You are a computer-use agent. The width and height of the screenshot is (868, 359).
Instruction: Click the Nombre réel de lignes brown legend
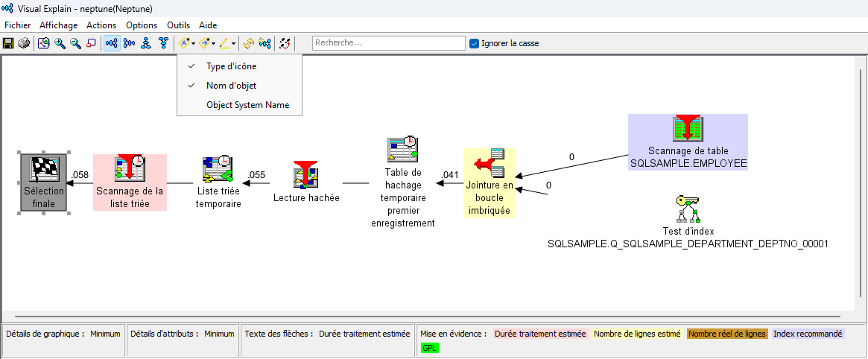pos(727,334)
